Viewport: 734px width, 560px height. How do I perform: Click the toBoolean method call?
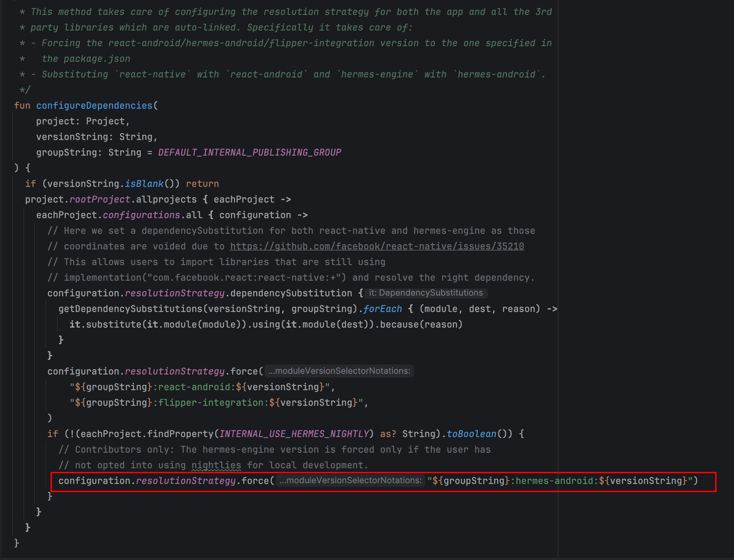(x=471, y=434)
